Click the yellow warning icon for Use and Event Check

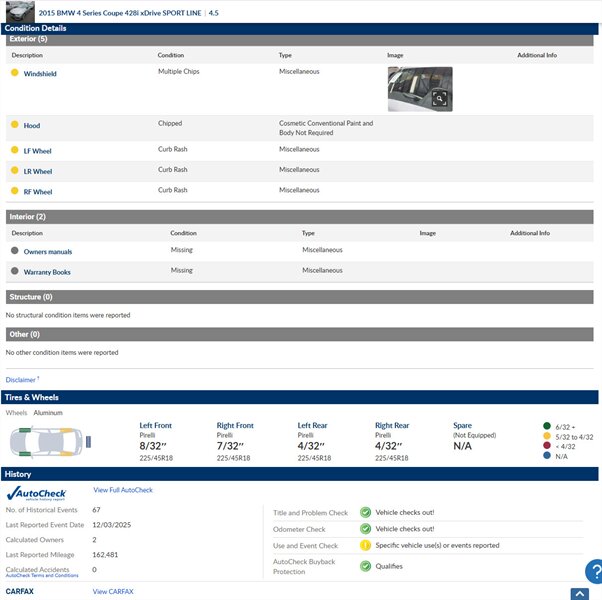pos(366,546)
